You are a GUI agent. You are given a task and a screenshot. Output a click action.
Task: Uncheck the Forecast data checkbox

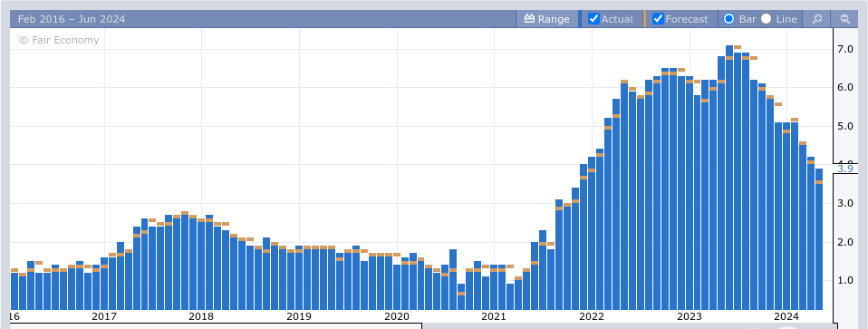658,19
